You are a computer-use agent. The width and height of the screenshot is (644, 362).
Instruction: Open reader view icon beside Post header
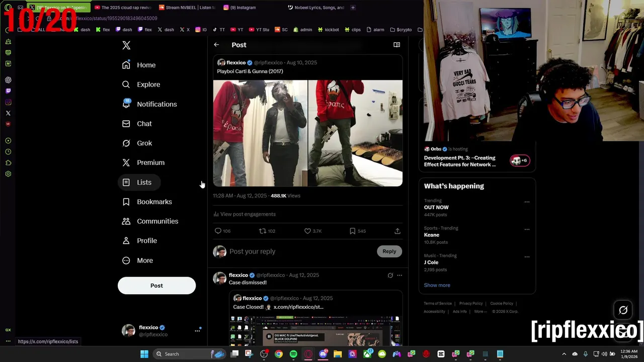396,45
